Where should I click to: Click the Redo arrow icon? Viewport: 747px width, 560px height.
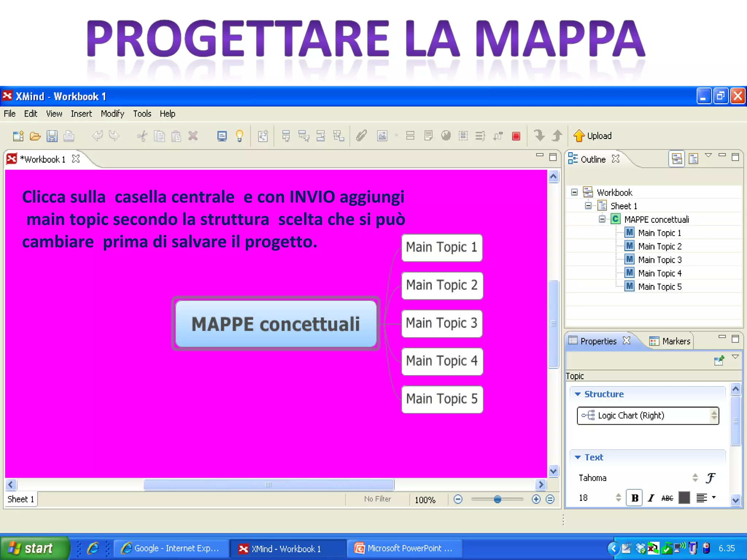[114, 136]
